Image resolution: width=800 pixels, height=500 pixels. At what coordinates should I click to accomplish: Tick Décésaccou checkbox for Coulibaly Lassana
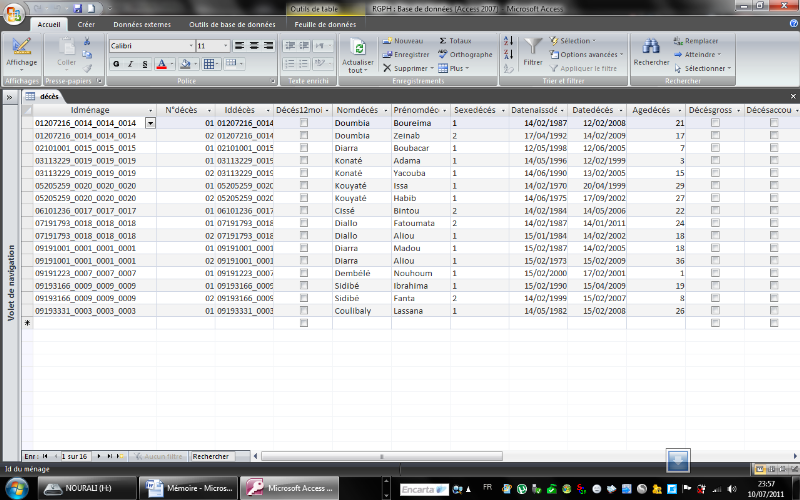(x=774, y=311)
